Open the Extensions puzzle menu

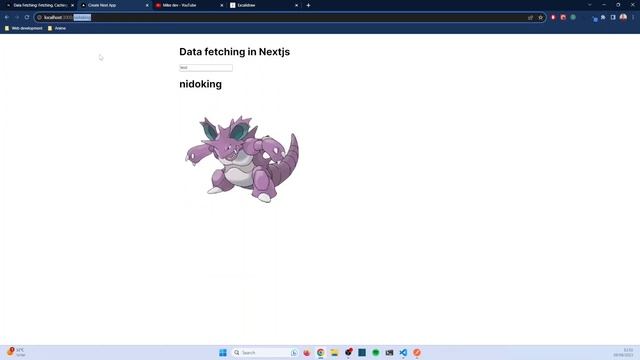pyautogui.click(x=603, y=18)
